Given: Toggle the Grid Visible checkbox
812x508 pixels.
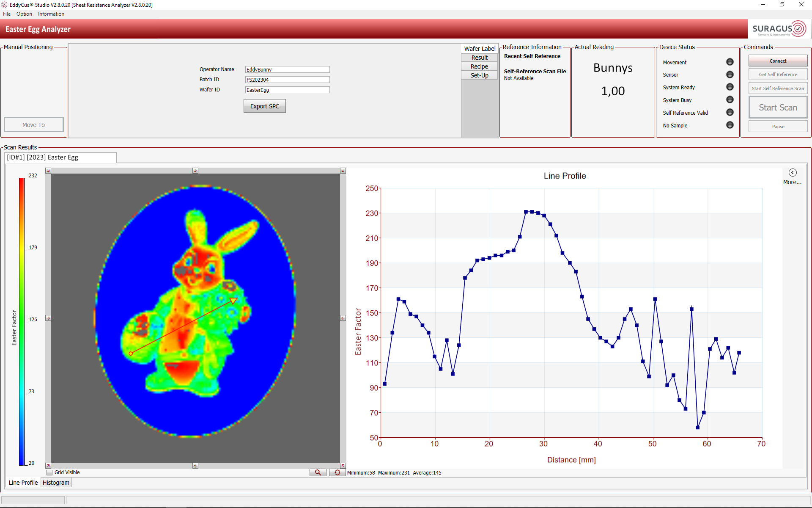Looking at the screenshot, I should (x=49, y=472).
